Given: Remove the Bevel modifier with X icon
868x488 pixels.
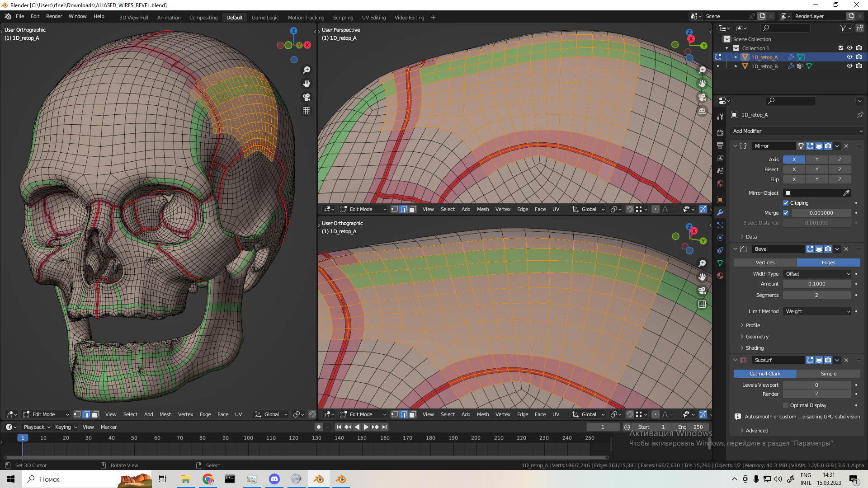Looking at the screenshot, I should (x=846, y=249).
